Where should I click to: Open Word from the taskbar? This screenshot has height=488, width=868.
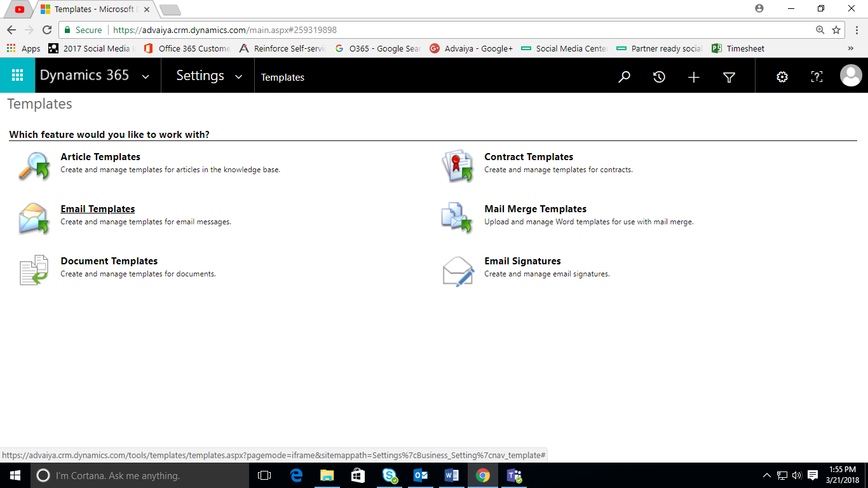(452, 475)
